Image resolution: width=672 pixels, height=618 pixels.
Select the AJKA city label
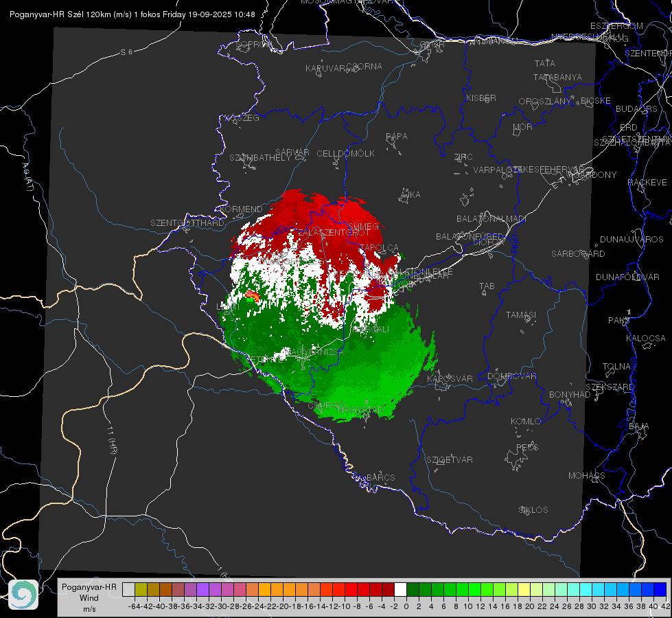pos(410,195)
